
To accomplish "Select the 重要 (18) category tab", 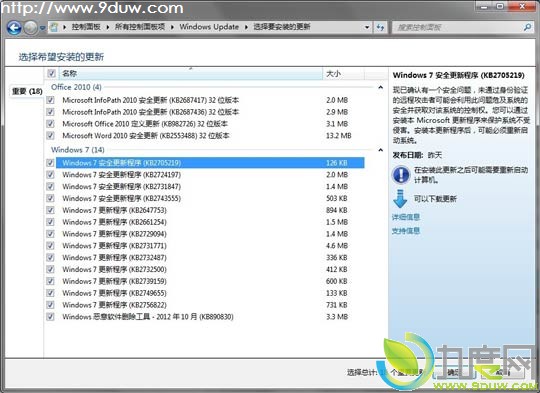I will coord(27,92).
